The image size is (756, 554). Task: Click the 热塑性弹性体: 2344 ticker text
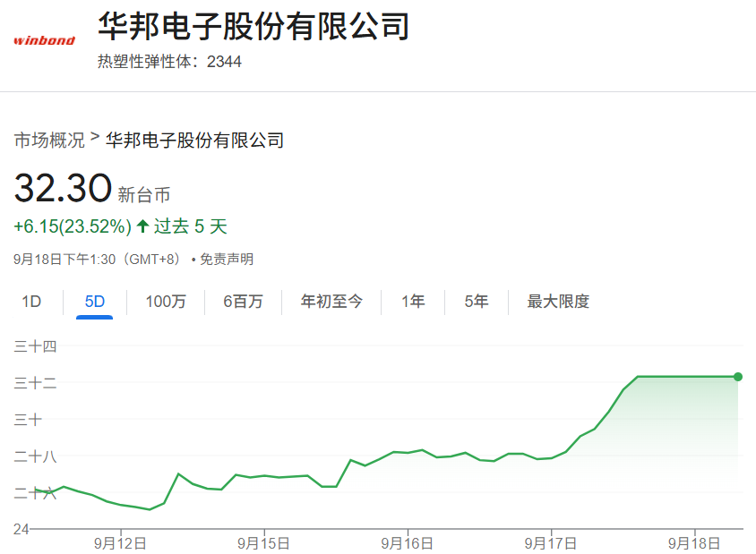[x=169, y=62]
